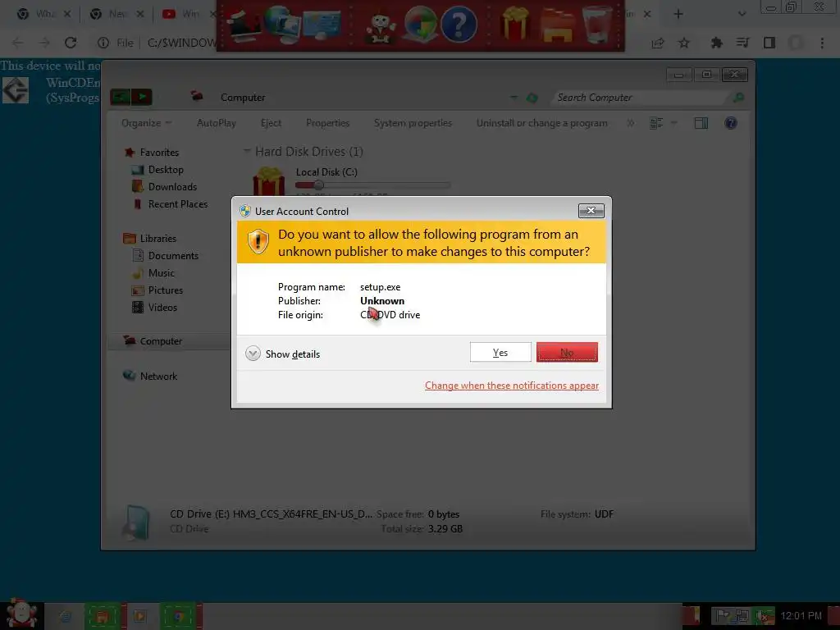Image resolution: width=840 pixels, height=630 pixels.
Task: Open Change when these notifications appear link
Action: [512, 386]
